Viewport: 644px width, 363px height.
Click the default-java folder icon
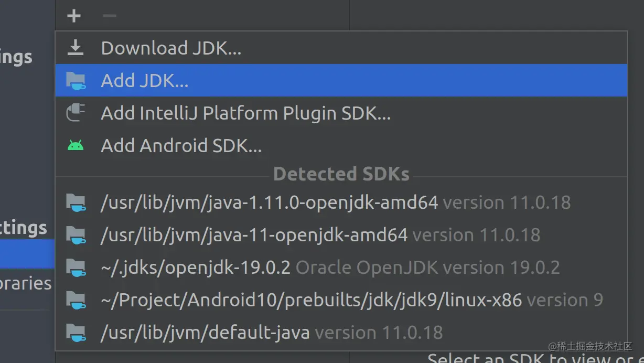[x=76, y=333]
